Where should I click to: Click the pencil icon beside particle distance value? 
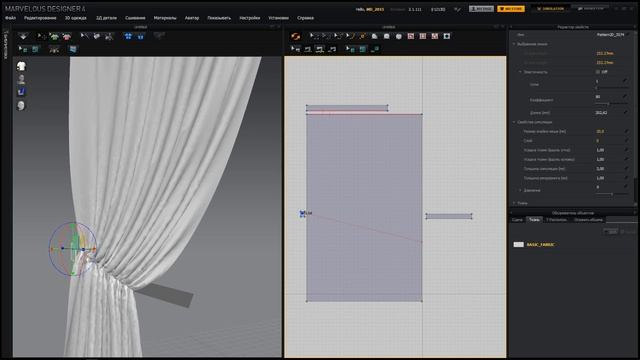(x=626, y=131)
